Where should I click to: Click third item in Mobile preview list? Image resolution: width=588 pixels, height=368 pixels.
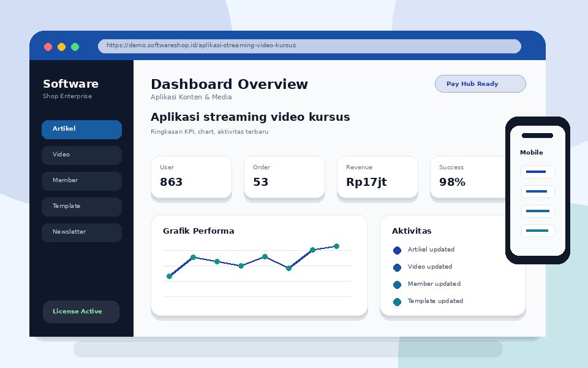tap(537, 211)
